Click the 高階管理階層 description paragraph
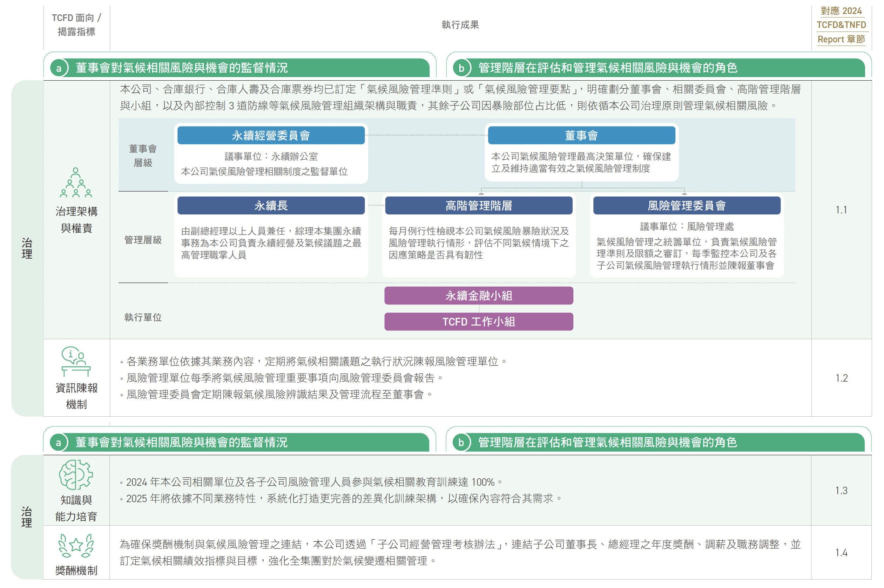The height and width of the screenshot is (588, 884). [x=478, y=243]
